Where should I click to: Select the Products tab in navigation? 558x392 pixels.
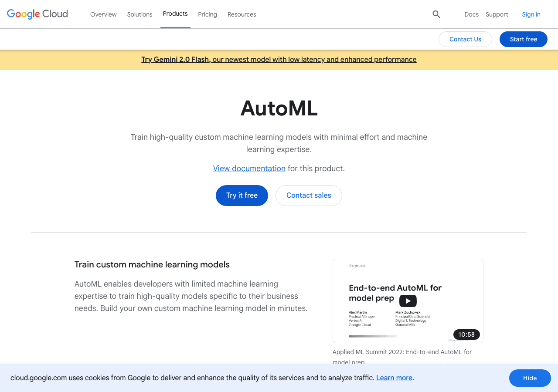point(175,14)
